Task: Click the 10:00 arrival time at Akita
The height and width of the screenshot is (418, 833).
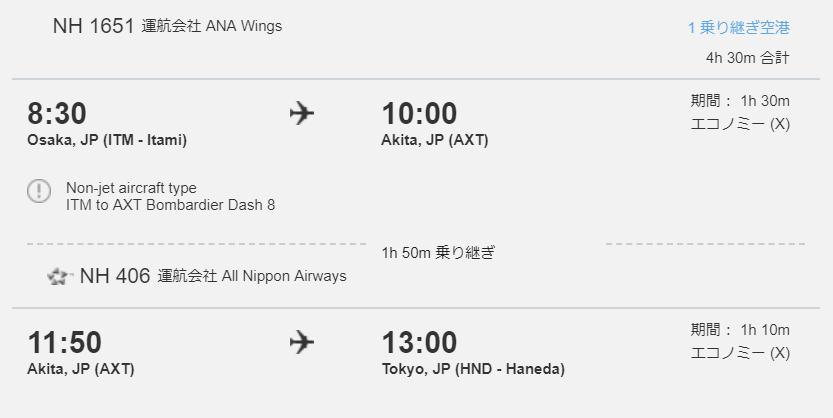Action: [419, 114]
